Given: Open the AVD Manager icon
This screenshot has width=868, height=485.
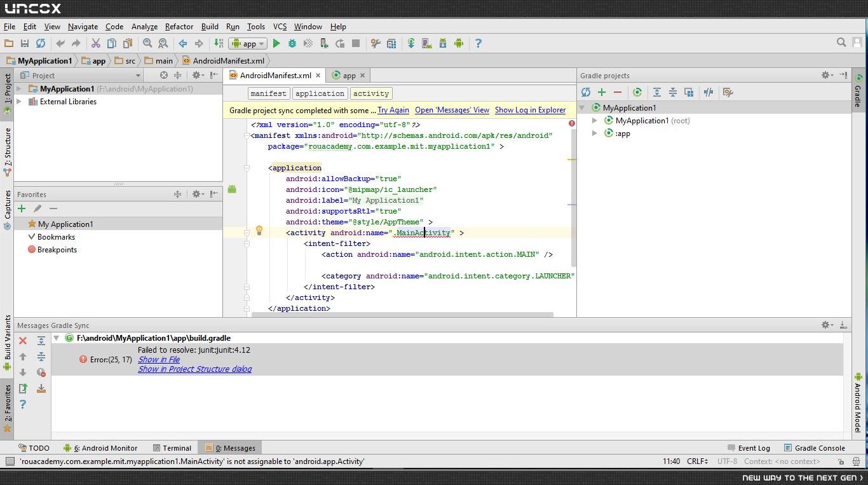Looking at the screenshot, I should (x=427, y=43).
